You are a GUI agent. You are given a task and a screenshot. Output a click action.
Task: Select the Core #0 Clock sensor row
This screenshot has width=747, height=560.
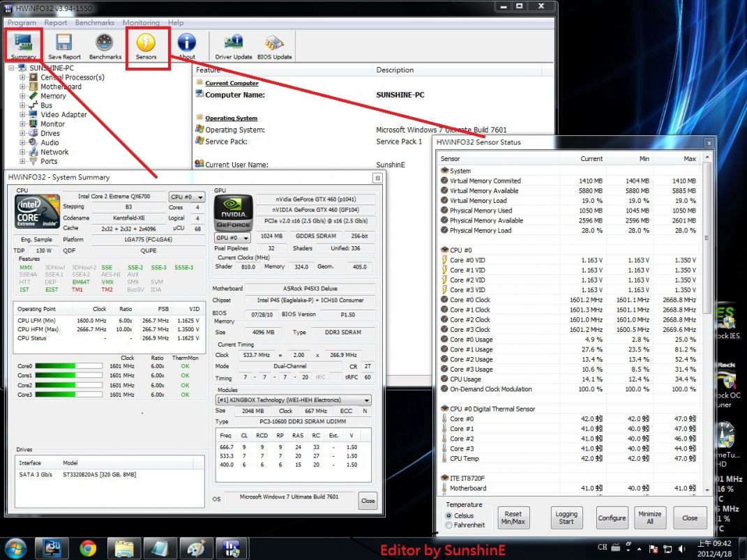pyautogui.click(x=569, y=300)
